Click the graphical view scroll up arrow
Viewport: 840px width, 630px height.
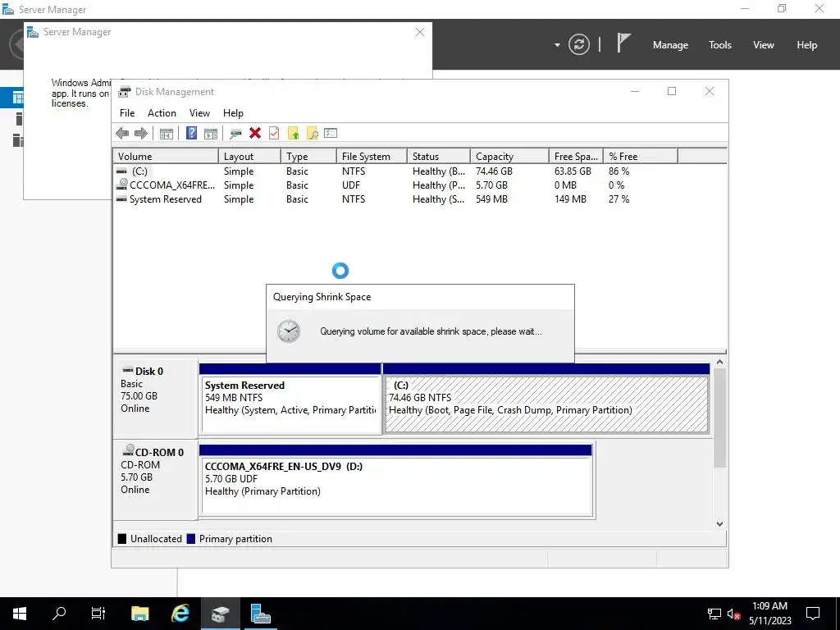(719, 362)
